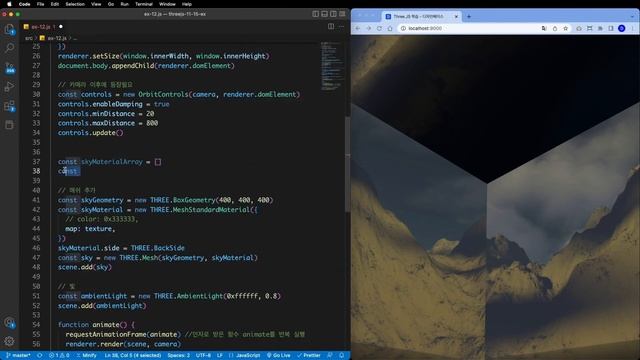The width and height of the screenshot is (640, 360).
Task: Open the Apple menu
Action: pyautogui.click(x=9, y=4)
